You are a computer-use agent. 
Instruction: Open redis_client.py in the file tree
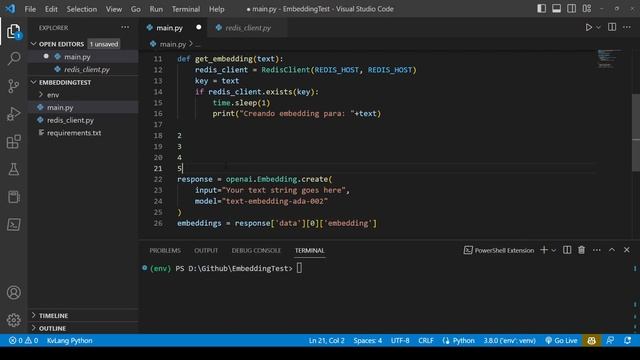point(70,120)
